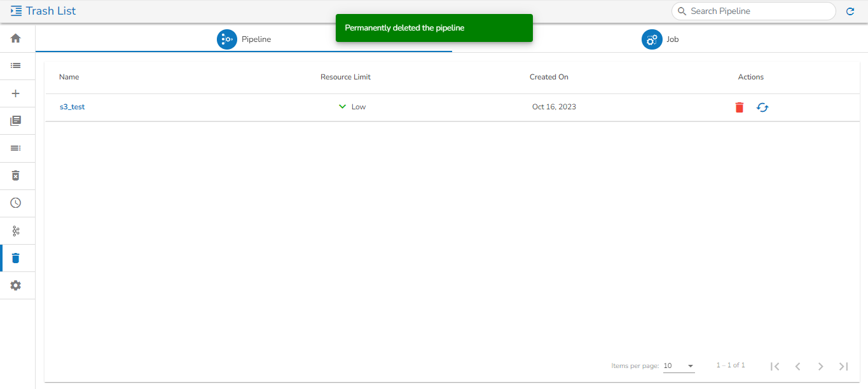Open the library pages icon in sidebar
This screenshot has width=868, height=389.
click(16, 121)
